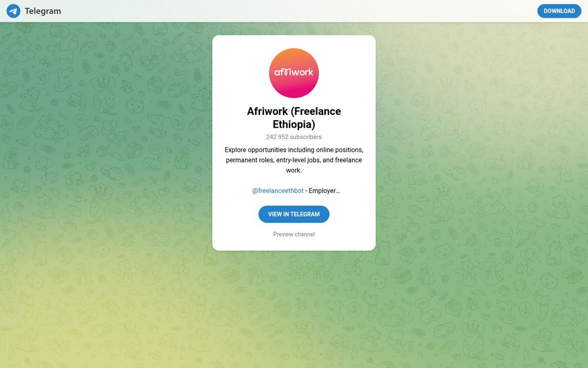Hit the blue DOWNLOAD button

pos(559,11)
